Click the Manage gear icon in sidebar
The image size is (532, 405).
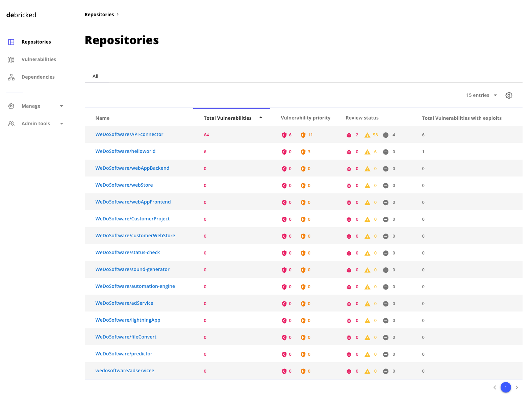pos(11,106)
